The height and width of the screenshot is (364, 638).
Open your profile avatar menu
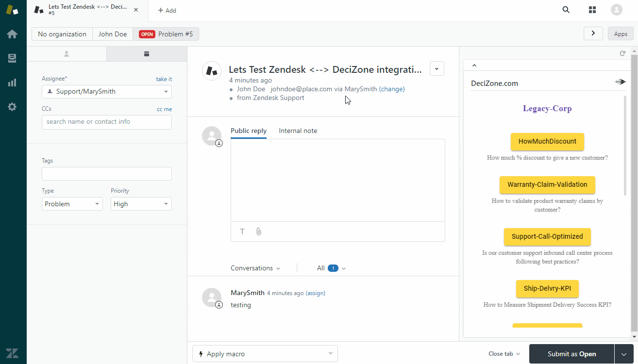point(616,9)
